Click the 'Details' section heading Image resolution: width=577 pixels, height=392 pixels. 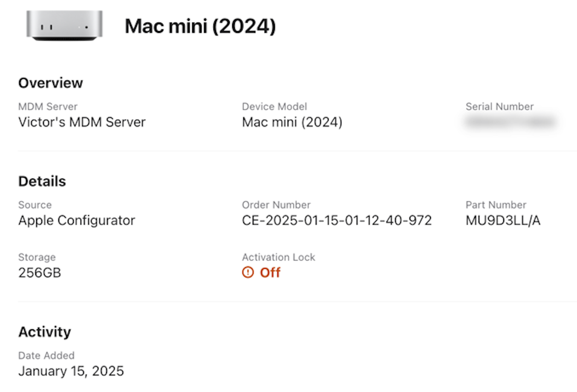[x=42, y=181]
